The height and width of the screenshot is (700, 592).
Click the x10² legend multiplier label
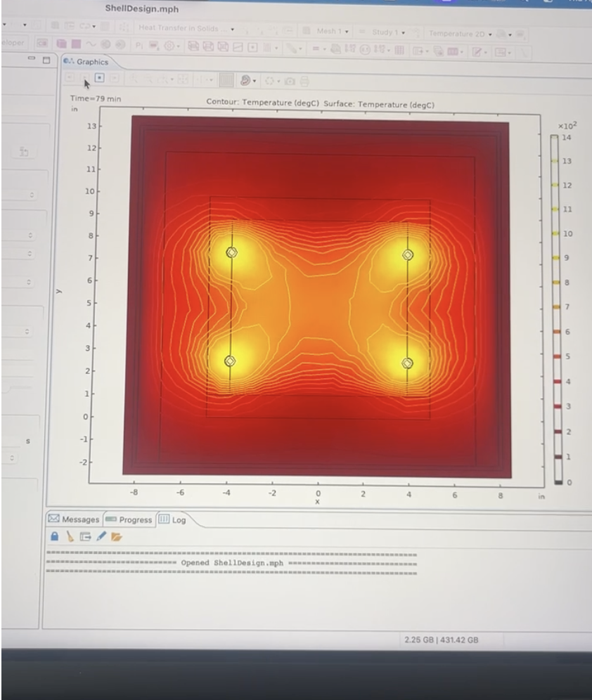[x=567, y=125]
